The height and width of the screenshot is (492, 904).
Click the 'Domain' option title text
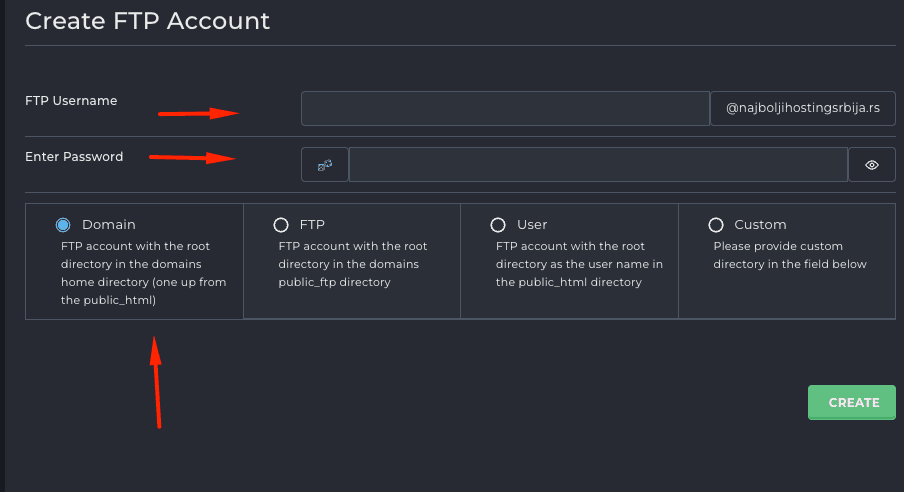point(108,224)
